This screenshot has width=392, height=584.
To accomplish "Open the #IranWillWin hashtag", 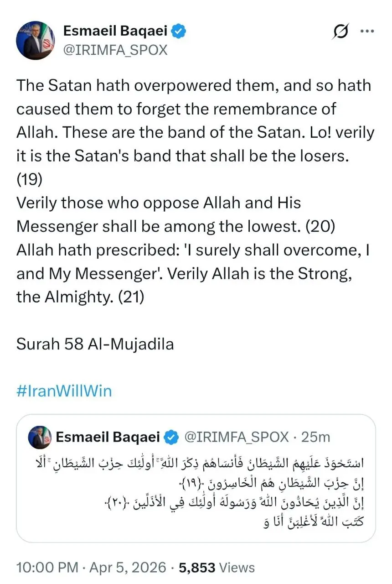I will (64, 391).
